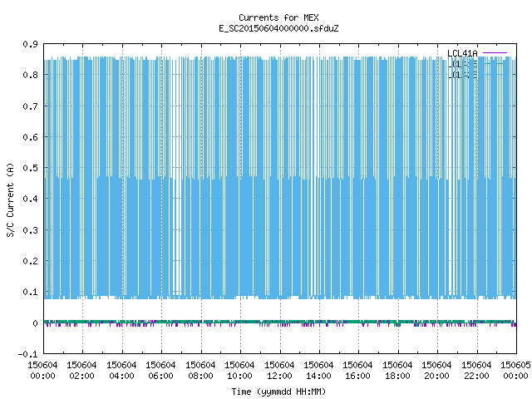
Task: Click the 06:00 time tick label
Action: [160, 376]
